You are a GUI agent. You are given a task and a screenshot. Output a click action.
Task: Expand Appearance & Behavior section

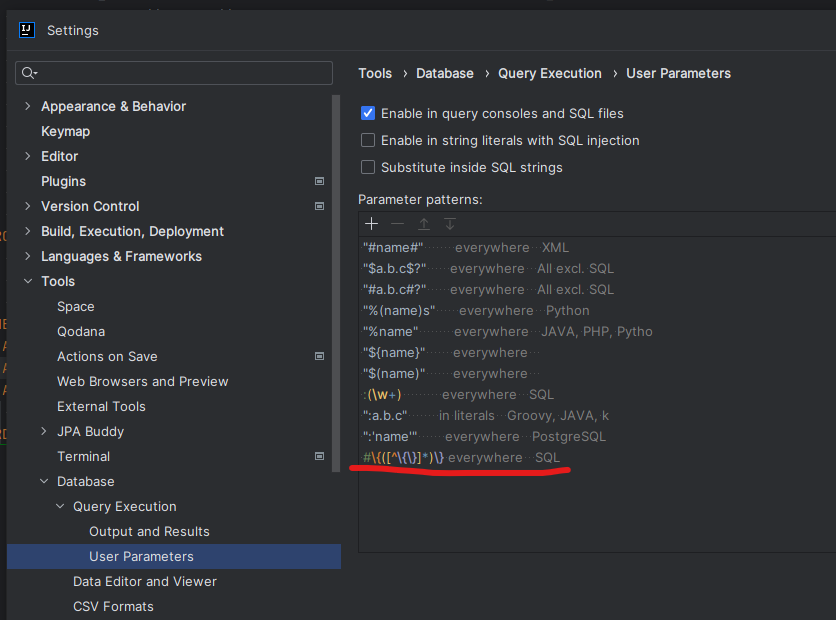28,106
